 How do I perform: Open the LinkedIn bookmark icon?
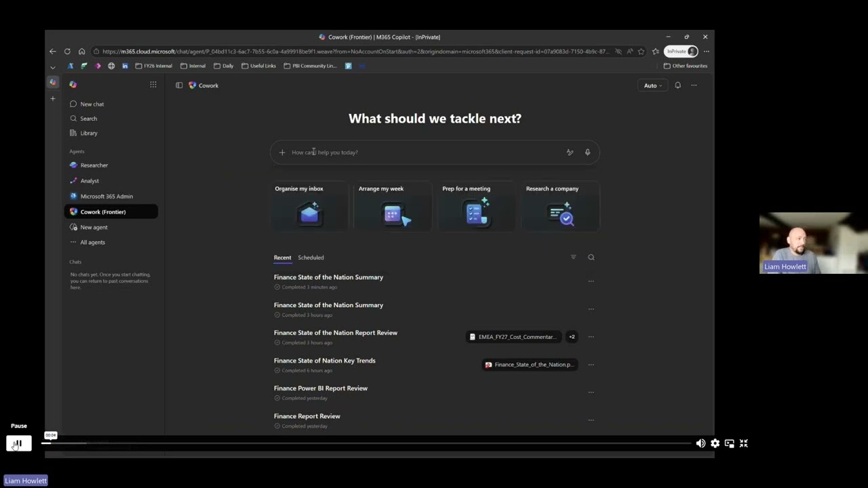[x=125, y=66]
